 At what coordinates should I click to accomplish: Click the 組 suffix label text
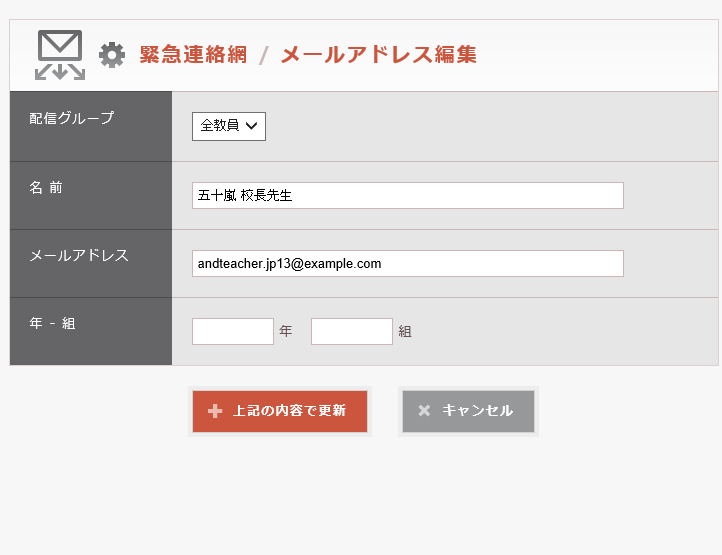[x=405, y=332]
